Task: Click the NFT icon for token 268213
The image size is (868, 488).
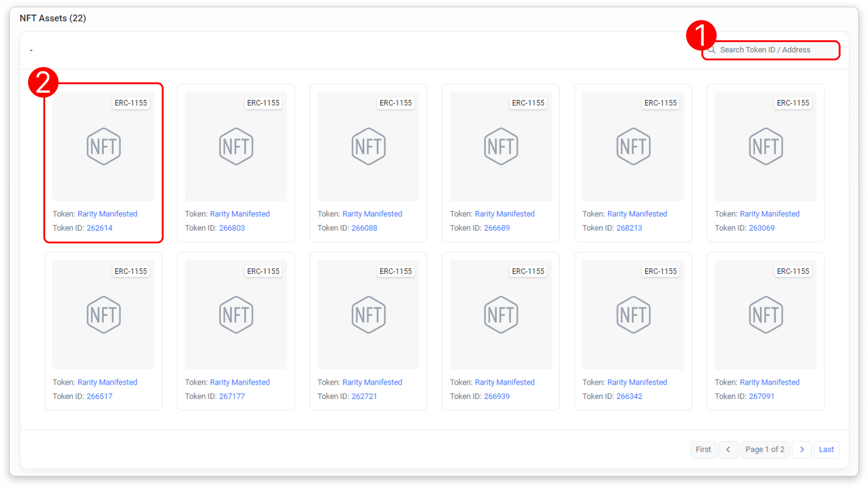Action: [x=633, y=146]
